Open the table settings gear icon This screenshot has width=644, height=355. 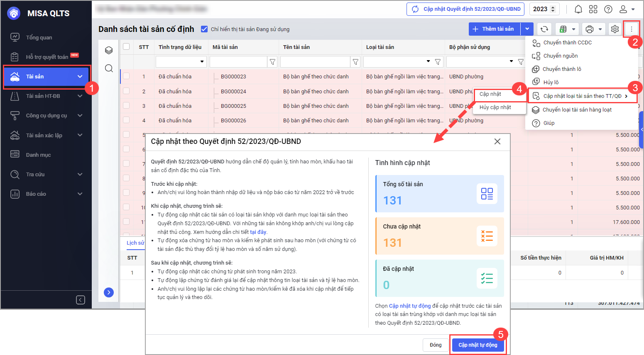pyautogui.click(x=615, y=29)
